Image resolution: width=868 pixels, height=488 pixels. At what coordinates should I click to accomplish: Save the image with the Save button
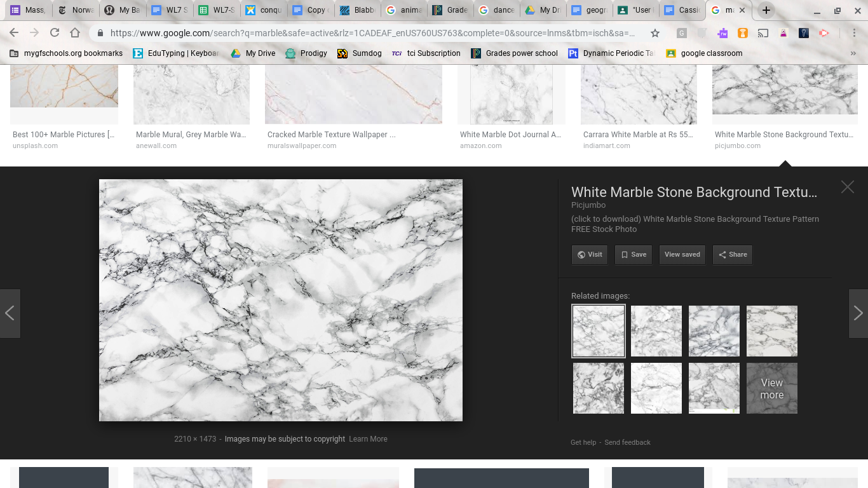pyautogui.click(x=634, y=254)
